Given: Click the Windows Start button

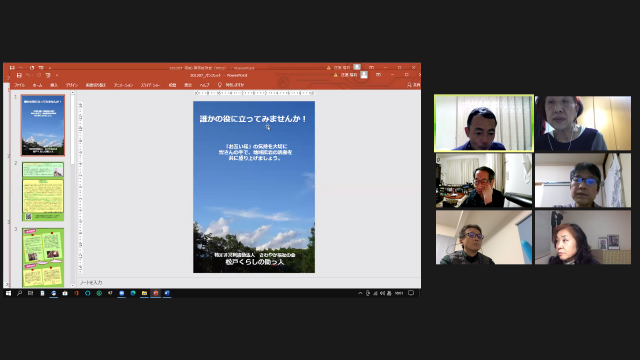Looking at the screenshot, I should coord(8,293).
